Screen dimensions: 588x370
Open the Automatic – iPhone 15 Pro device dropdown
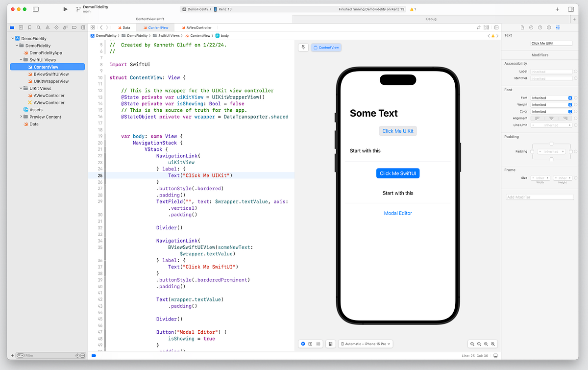coord(366,344)
